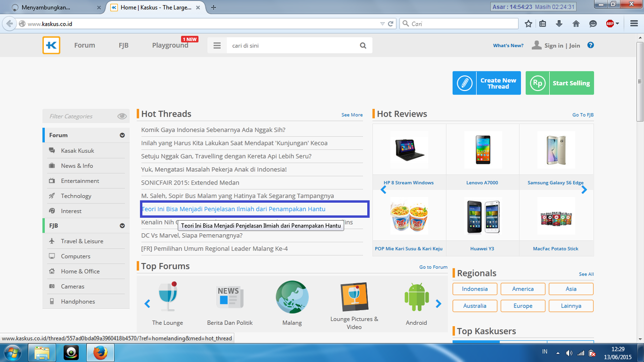Click the Cameras category icon

[52, 286]
